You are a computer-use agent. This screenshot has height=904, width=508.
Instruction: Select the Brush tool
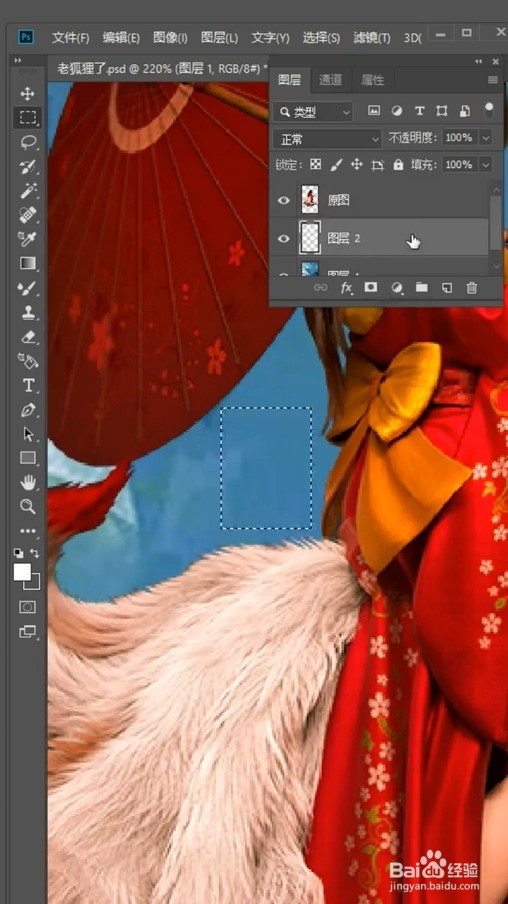pyautogui.click(x=27, y=288)
